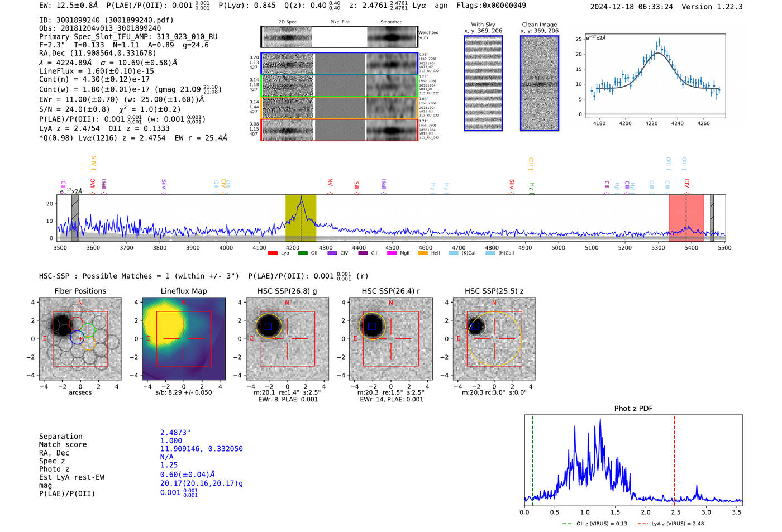Image resolution: width=782 pixels, height=532 pixels.
Task: Click the yellow highlighted line region in spectrum
Action: (301, 218)
